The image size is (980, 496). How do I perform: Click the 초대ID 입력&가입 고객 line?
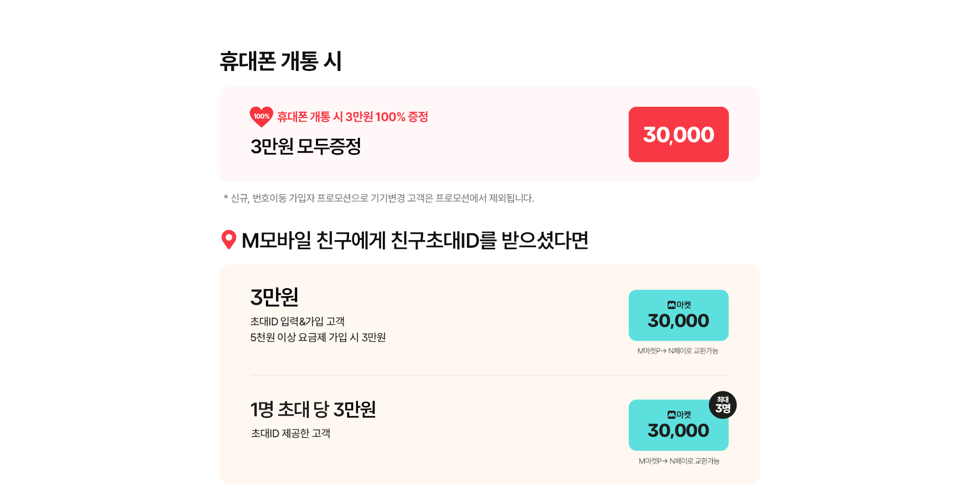point(297,321)
